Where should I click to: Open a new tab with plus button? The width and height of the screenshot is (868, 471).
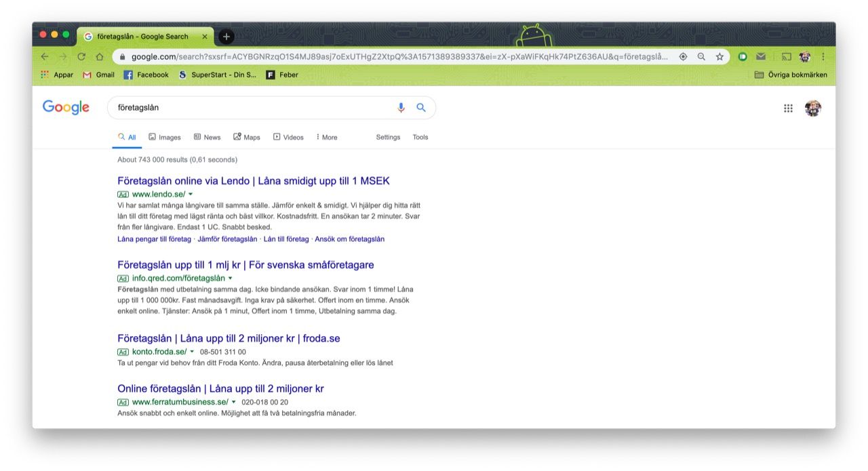226,37
